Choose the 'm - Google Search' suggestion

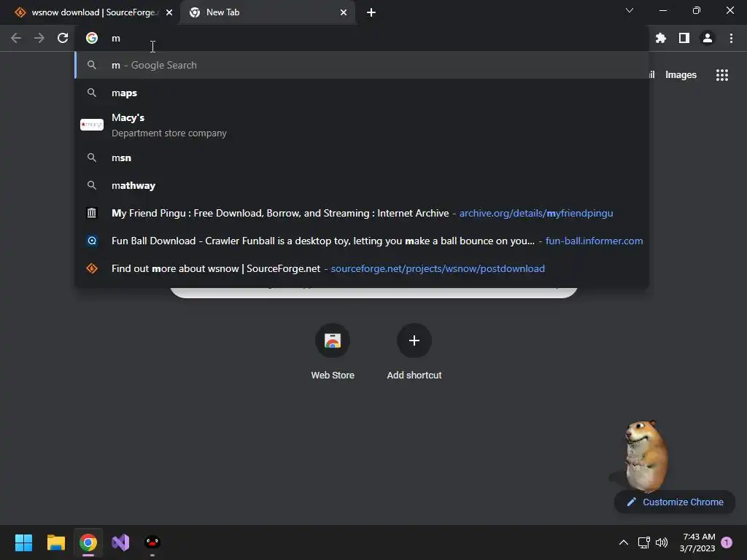362,65
